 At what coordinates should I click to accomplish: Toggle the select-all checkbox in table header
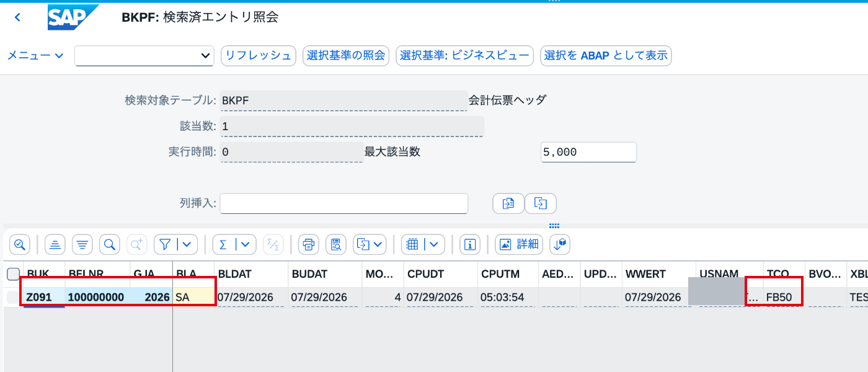[x=13, y=274]
